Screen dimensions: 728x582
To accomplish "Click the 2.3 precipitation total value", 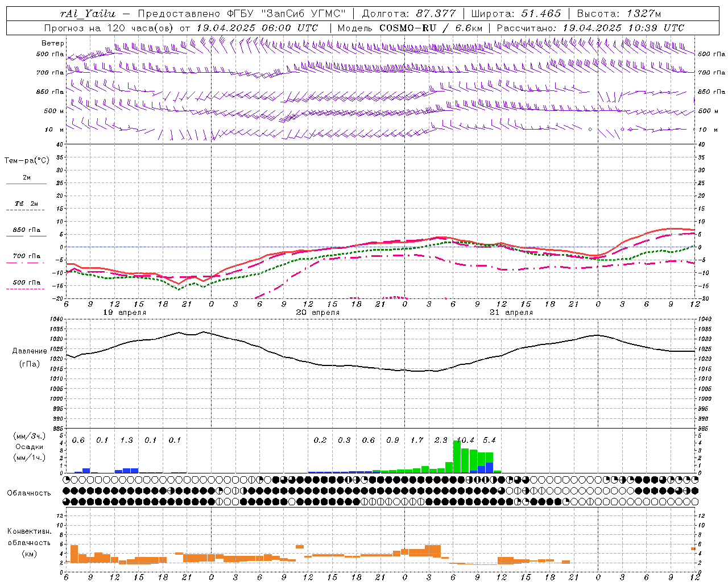I will [441, 440].
